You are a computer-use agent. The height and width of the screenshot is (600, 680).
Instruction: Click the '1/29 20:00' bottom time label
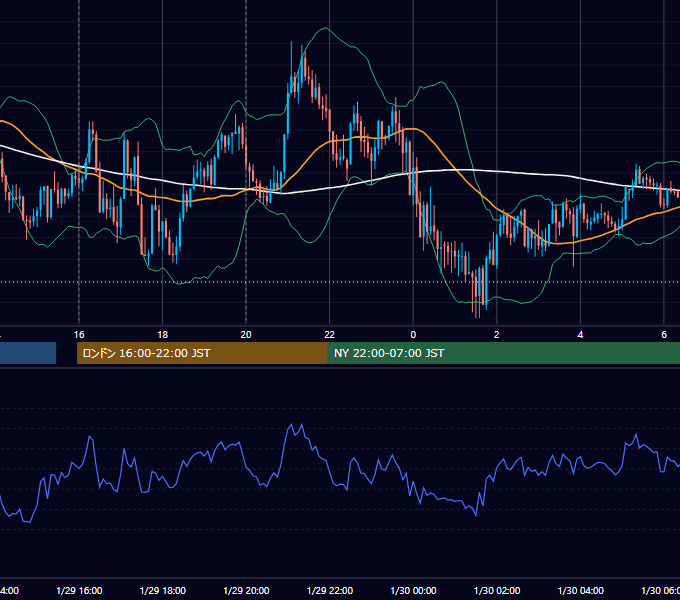[246, 590]
